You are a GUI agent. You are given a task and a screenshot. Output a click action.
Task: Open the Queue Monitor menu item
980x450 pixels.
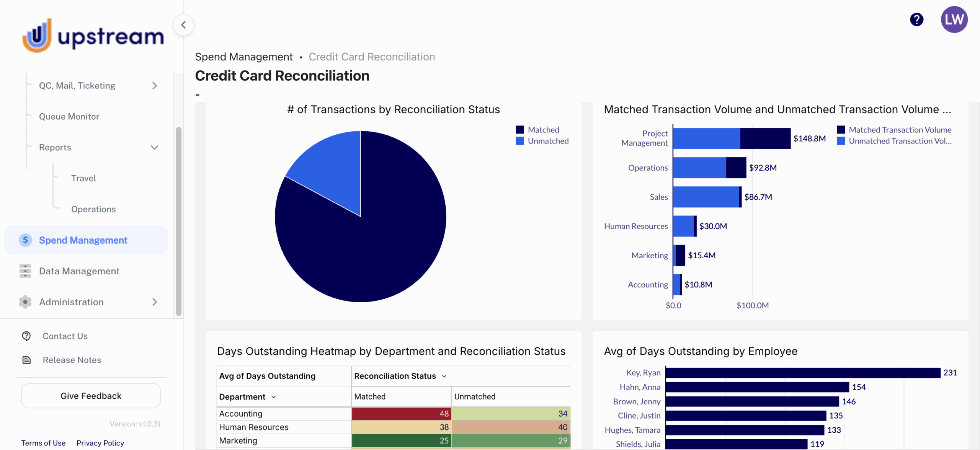[69, 116]
